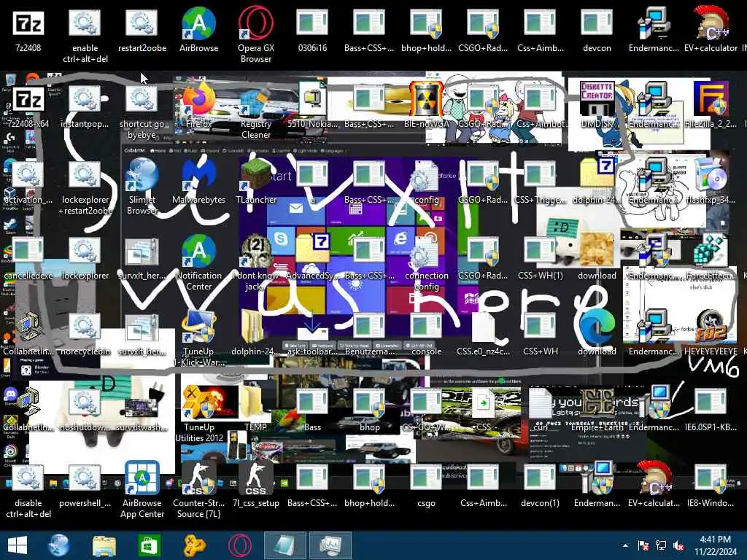Open File Explorer from the taskbar
This screenshot has width=747, height=560.
104,545
